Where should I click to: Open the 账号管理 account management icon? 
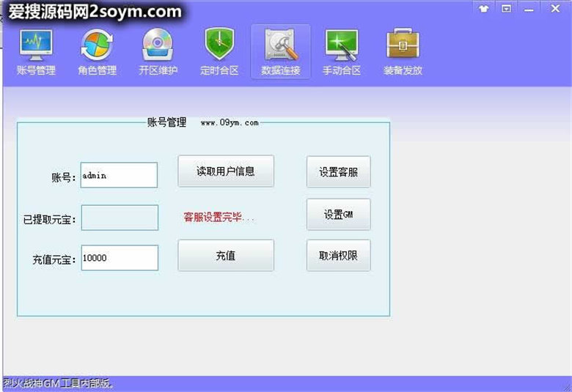point(36,52)
